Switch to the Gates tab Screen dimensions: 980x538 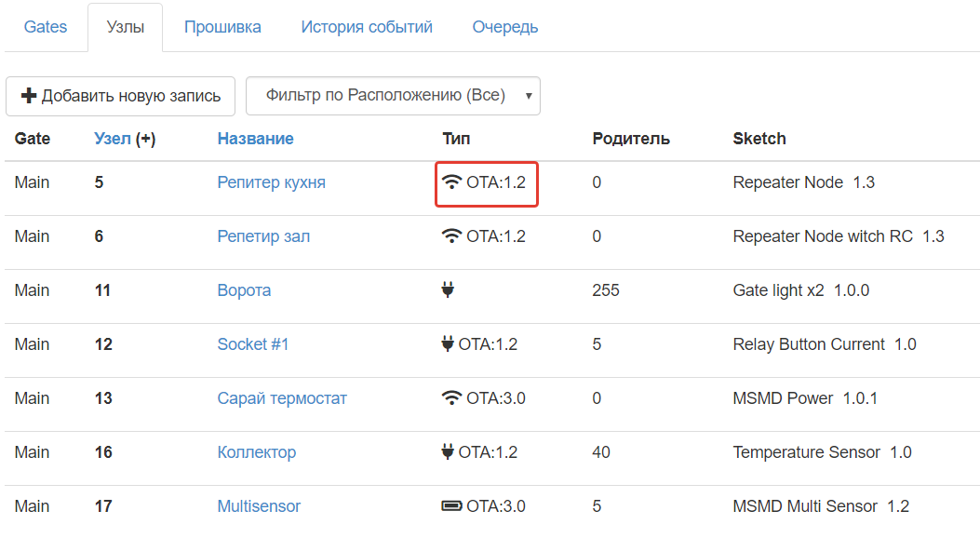coord(46,27)
